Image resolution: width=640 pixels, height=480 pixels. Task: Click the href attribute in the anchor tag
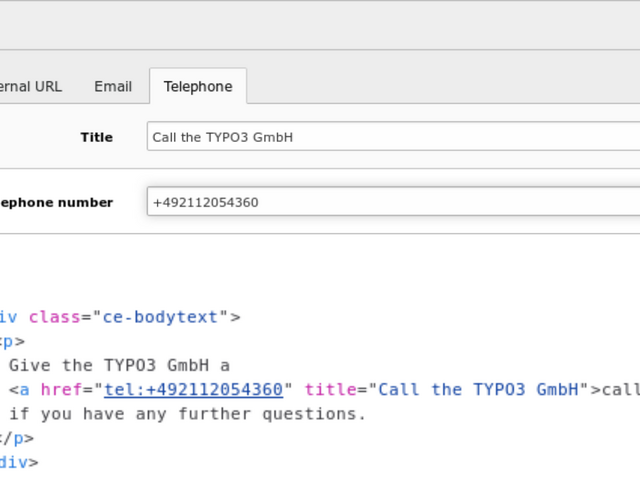coord(59,389)
